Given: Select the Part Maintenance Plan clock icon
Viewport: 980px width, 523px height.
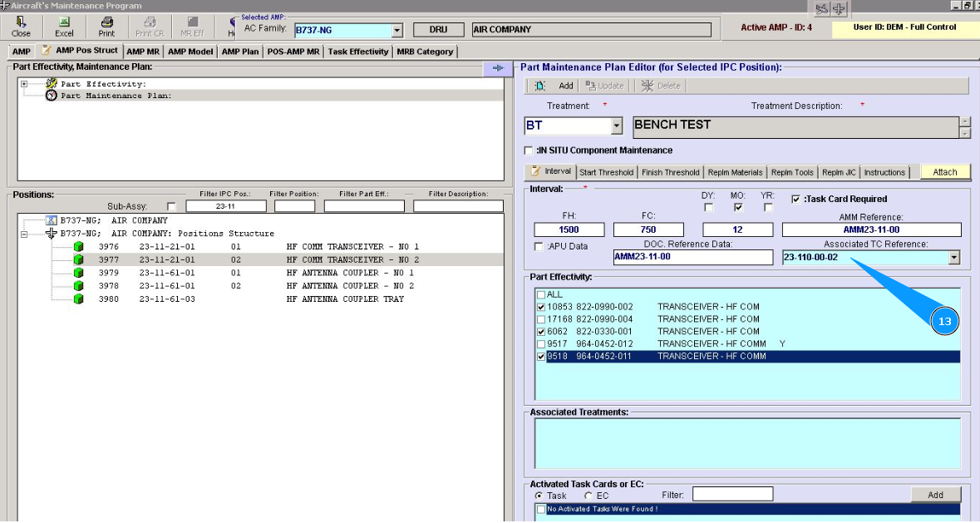Looking at the screenshot, I should point(52,96).
